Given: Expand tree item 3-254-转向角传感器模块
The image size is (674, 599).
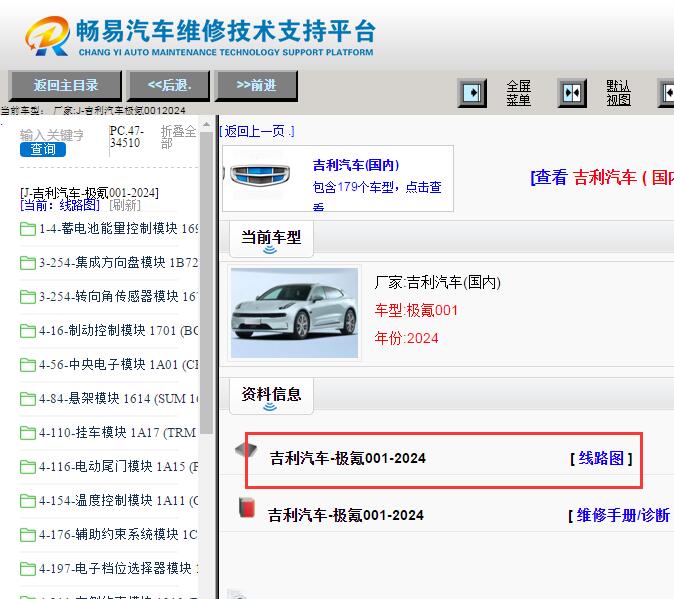Looking at the screenshot, I should 119,296.
